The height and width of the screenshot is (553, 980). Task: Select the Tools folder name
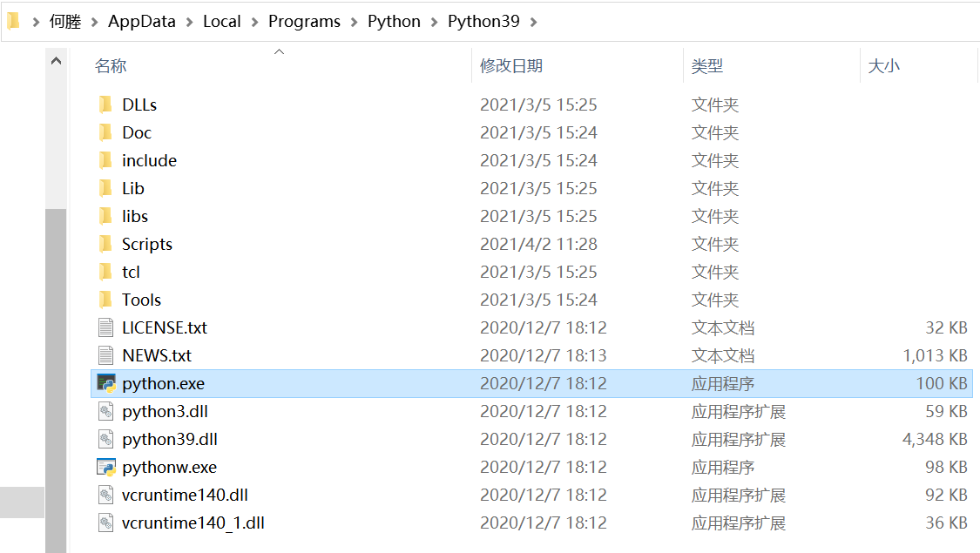coord(141,300)
